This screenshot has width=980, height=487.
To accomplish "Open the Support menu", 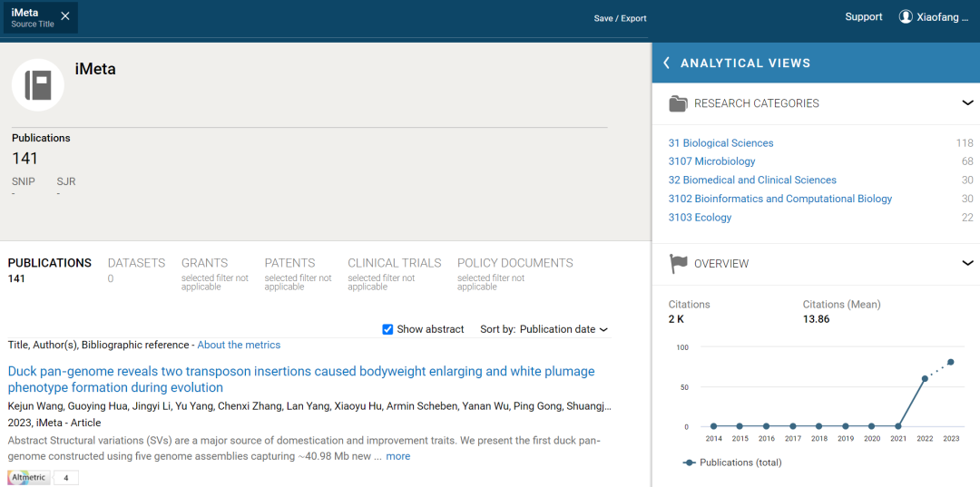I will click(x=864, y=17).
